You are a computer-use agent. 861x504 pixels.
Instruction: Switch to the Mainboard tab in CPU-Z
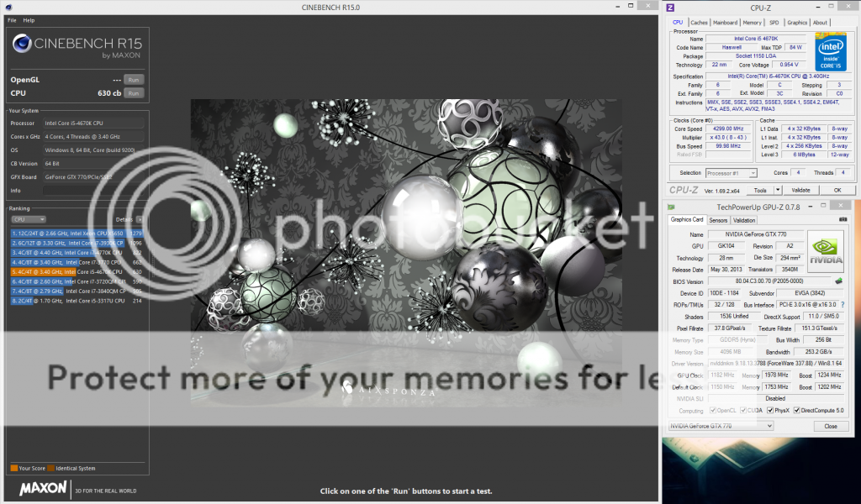[725, 23]
